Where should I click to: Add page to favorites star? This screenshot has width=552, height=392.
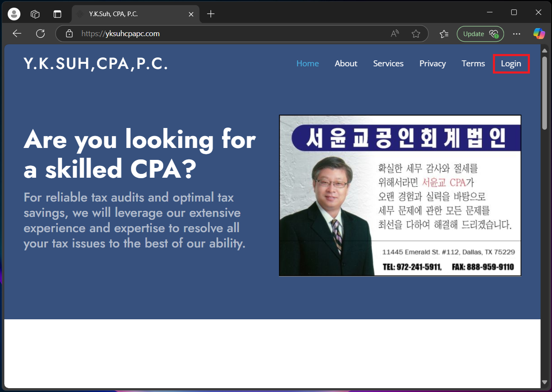click(x=416, y=34)
